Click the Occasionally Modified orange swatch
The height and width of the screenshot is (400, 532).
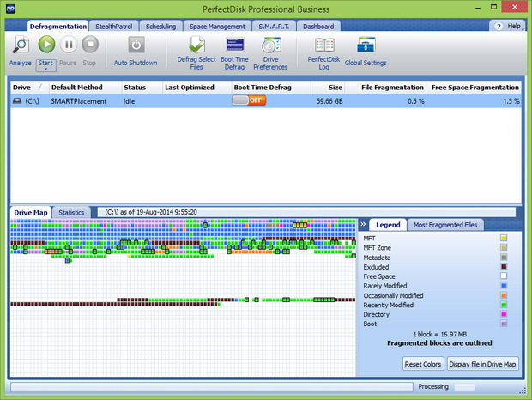[x=504, y=295]
